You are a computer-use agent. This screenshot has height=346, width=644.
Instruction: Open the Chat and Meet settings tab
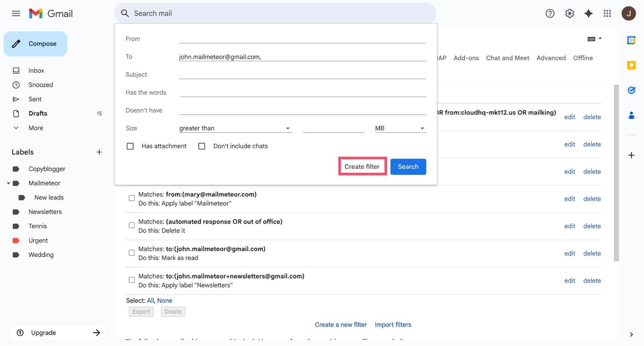[508, 58]
